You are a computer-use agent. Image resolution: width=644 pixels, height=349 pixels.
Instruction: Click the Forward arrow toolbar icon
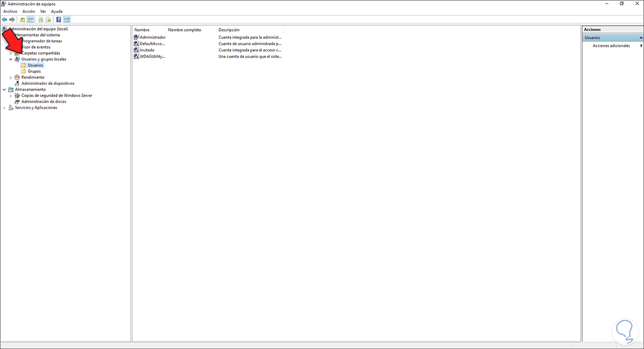(x=12, y=19)
